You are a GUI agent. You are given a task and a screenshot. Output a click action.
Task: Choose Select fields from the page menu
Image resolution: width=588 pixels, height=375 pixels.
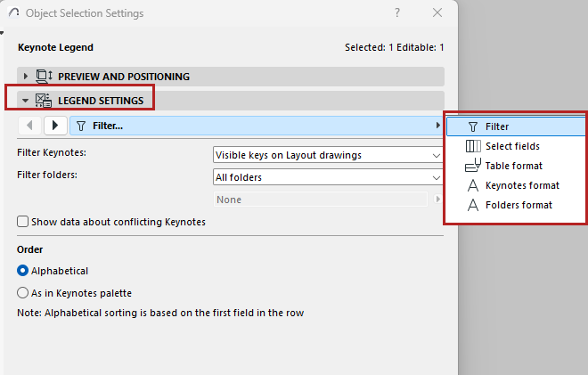coord(512,146)
